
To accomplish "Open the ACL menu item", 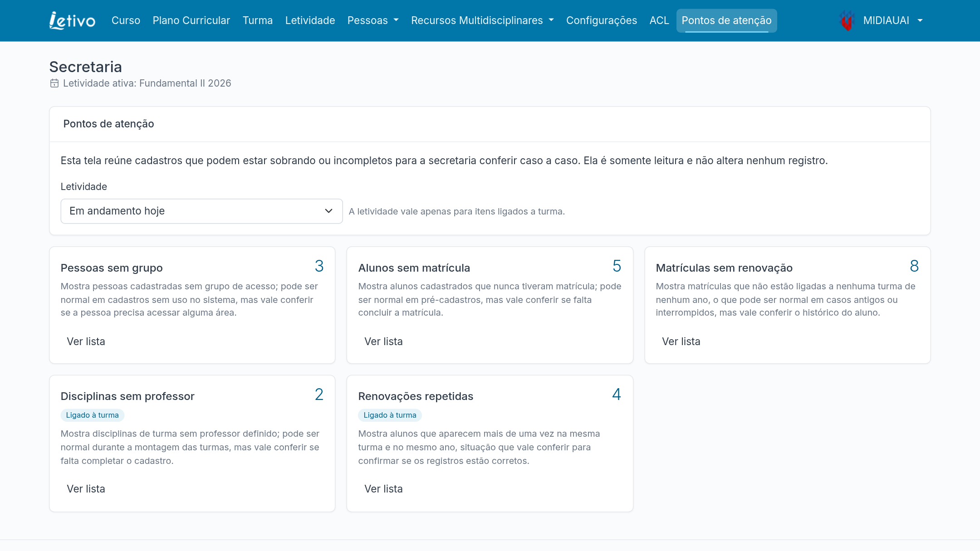I will (659, 21).
